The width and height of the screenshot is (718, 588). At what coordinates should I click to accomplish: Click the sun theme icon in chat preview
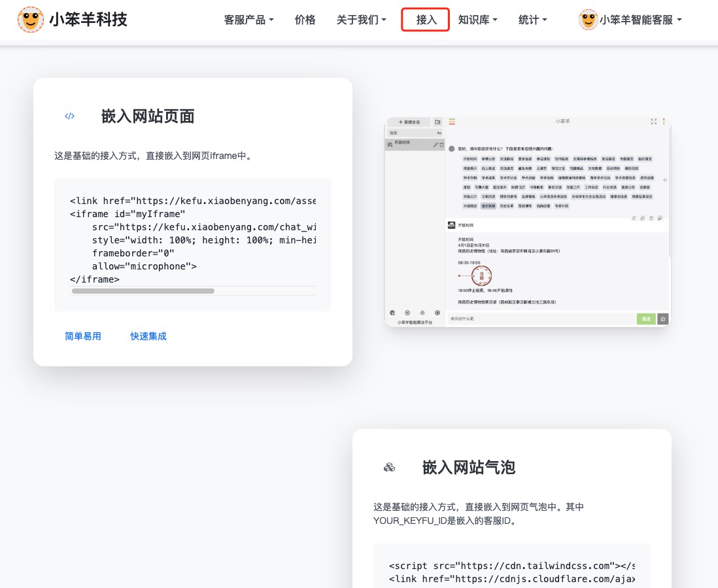pos(422,313)
